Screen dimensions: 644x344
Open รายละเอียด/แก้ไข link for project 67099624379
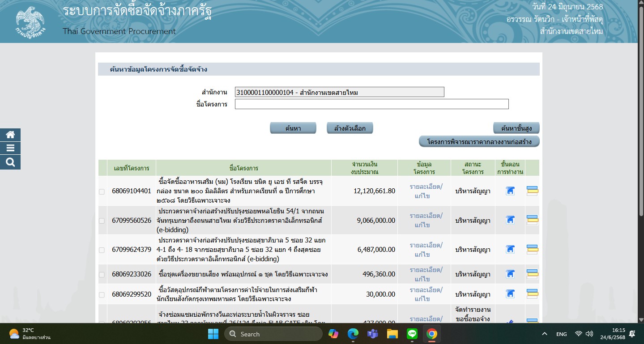click(426, 250)
